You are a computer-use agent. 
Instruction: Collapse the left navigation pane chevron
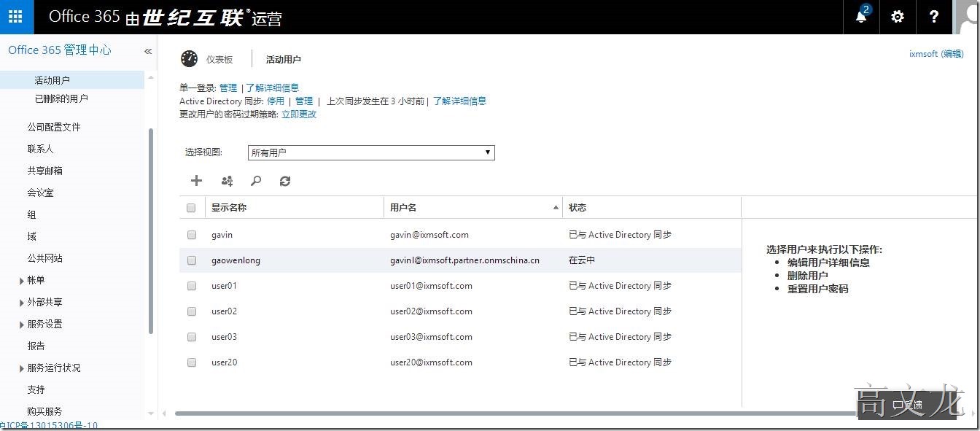(x=147, y=51)
